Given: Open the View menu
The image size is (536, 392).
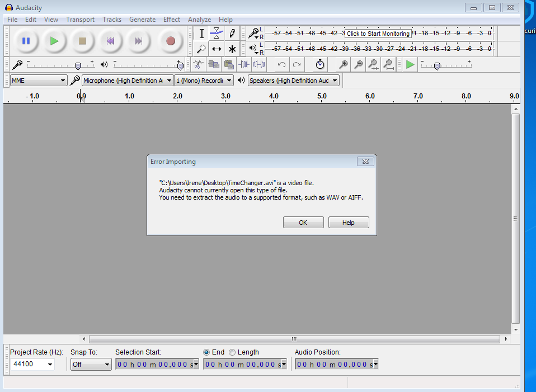Looking at the screenshot, I should [x=51, y=20].
